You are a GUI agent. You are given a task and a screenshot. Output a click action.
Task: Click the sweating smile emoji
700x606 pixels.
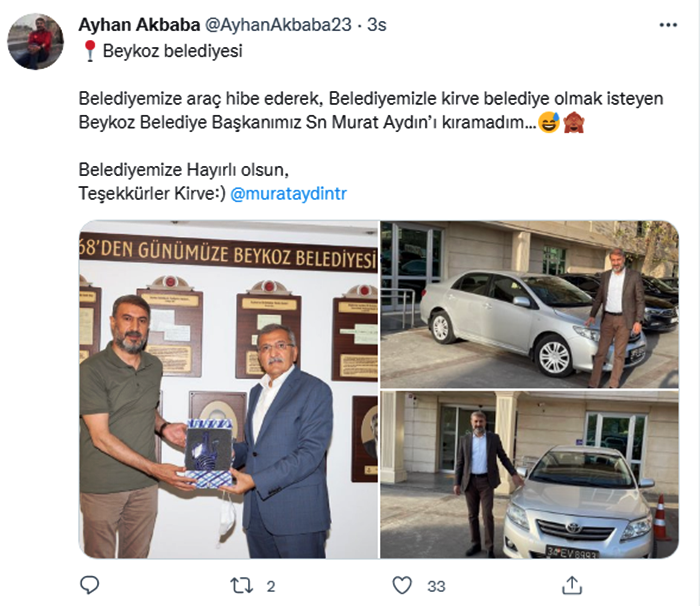click(x=549, y=122)
